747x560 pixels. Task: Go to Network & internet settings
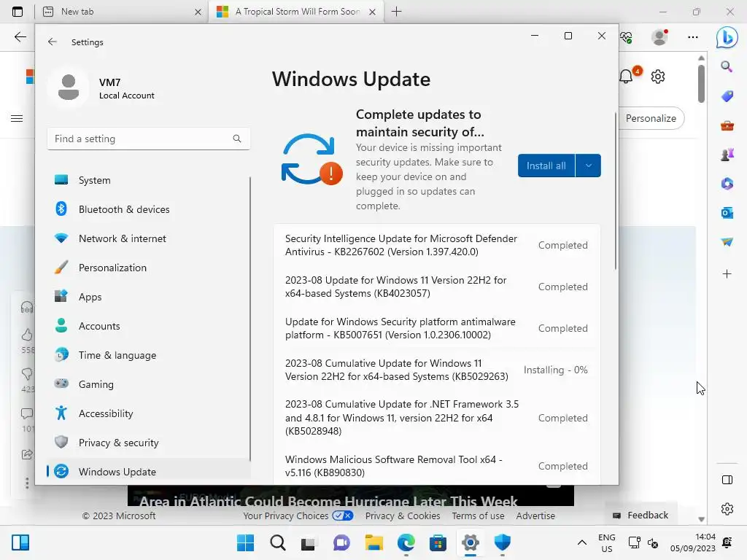click(x=149, y=238)
